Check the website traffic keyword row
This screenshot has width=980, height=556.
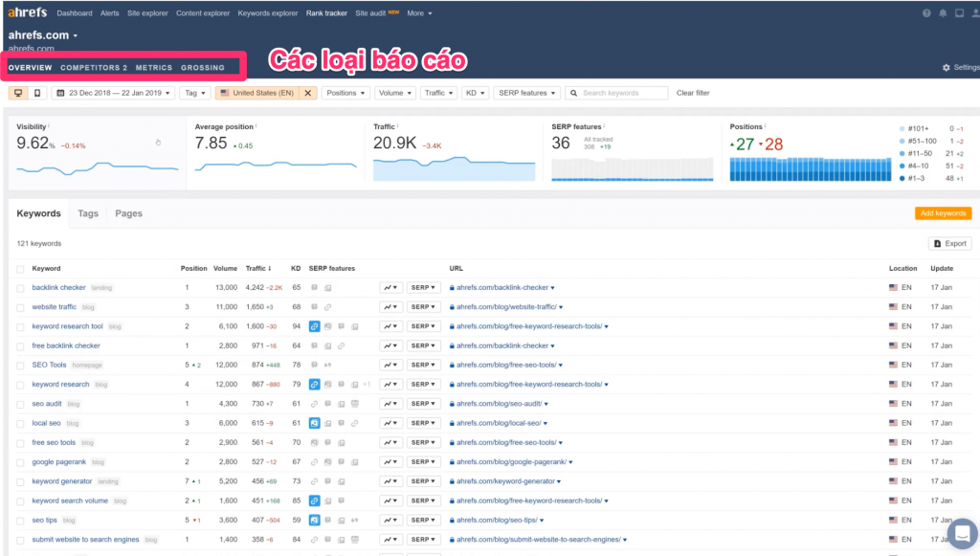pos(21,308)
